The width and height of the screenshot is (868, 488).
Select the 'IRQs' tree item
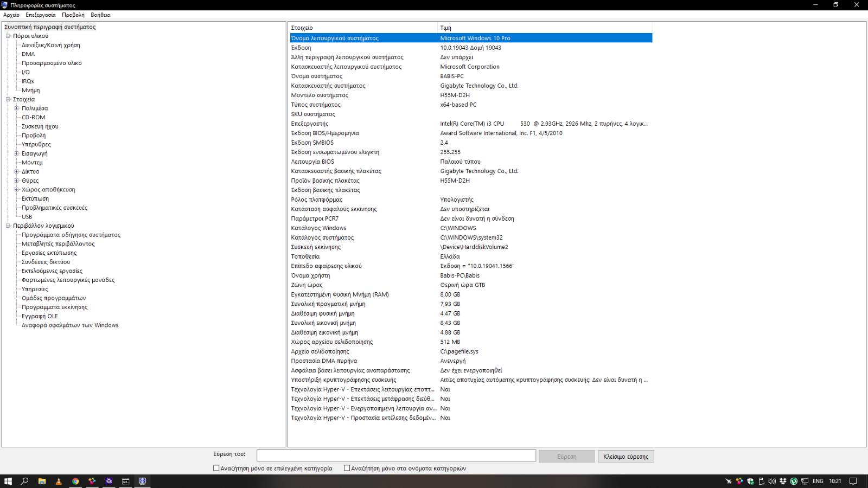(28, 81)
